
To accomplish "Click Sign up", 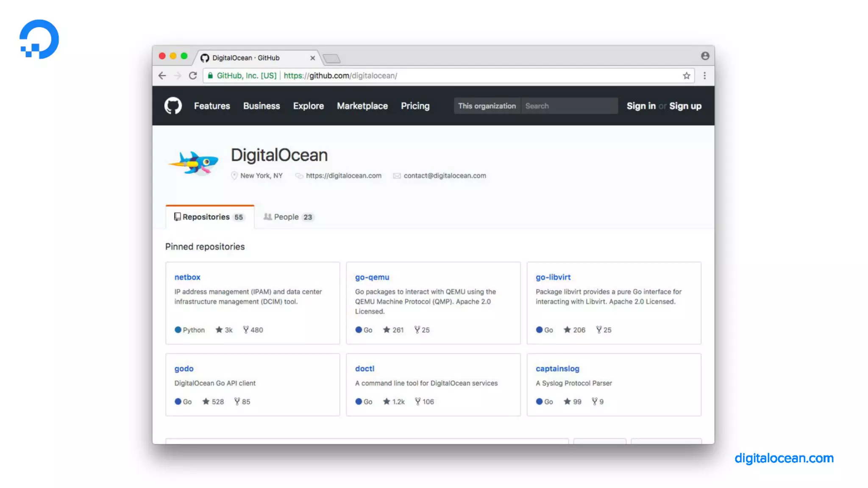I will point(685,106).
